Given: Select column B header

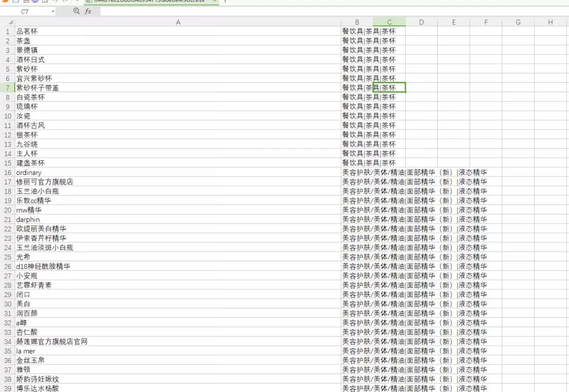Looking at the screenshot, I should 357,22.
